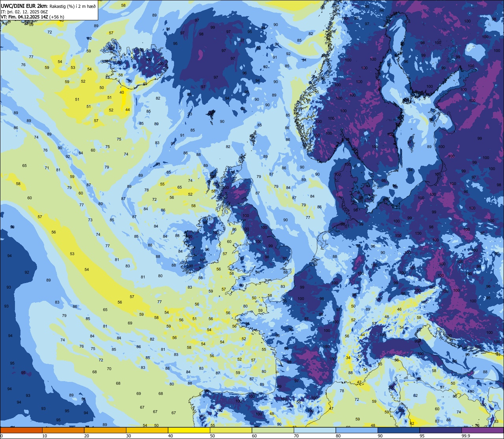Choose the purple above-99.9% legend swatch
The width and height of the screenshot is (504, 439).
click(x=482, y=430)
